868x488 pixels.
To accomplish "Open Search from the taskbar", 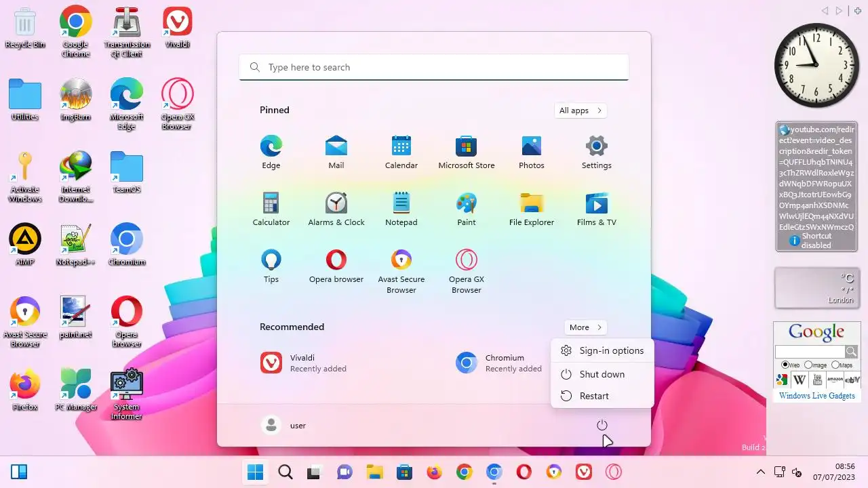I will [x=285, y=472].
